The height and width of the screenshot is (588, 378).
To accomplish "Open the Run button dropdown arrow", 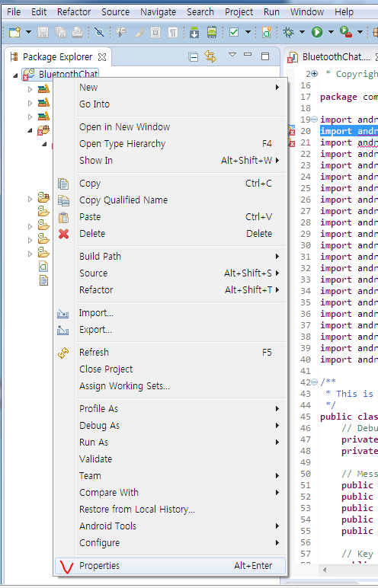I will (x=331, y=33).
